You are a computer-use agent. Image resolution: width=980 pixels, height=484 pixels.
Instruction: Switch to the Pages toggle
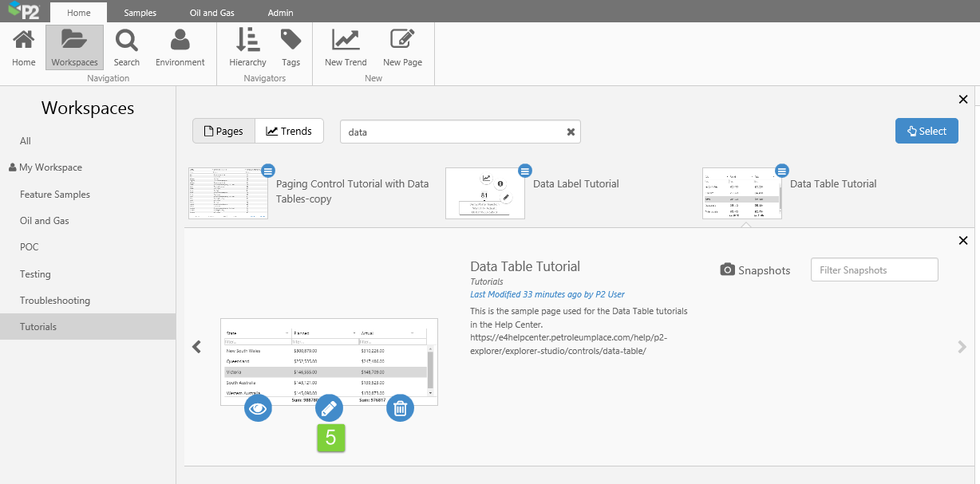tap(223, 131)
